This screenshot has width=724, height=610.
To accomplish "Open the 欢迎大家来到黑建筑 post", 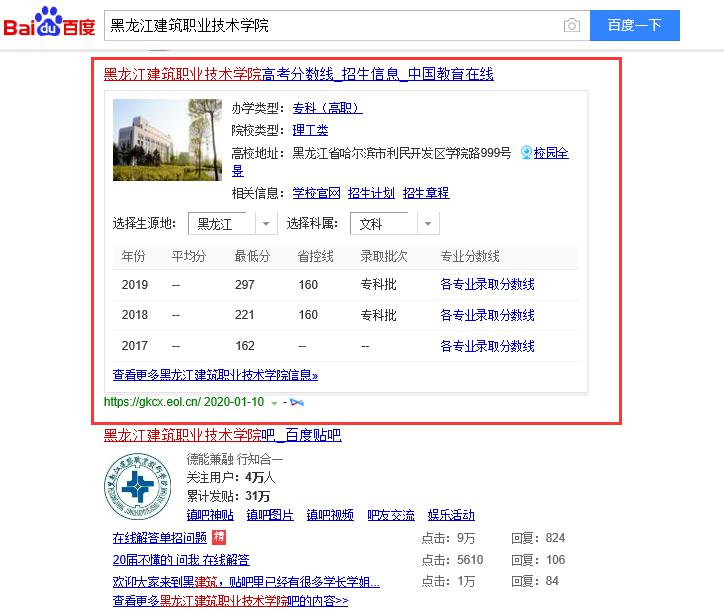I will coord(246,581).
